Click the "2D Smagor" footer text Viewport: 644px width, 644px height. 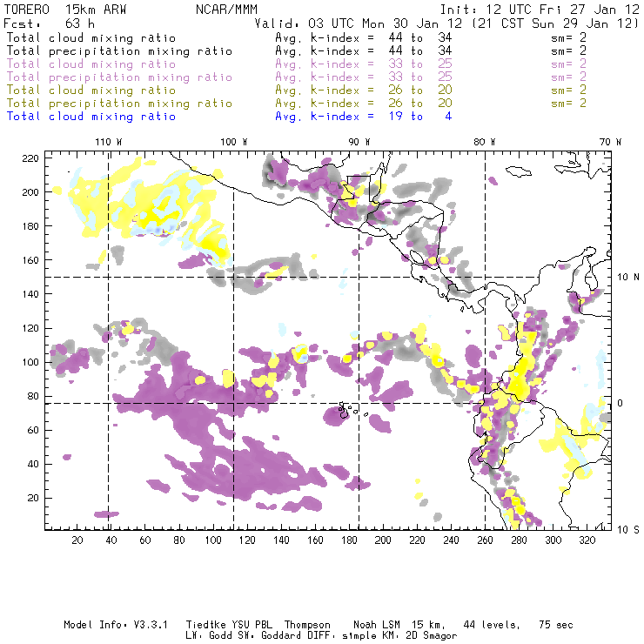coord(432,636)
